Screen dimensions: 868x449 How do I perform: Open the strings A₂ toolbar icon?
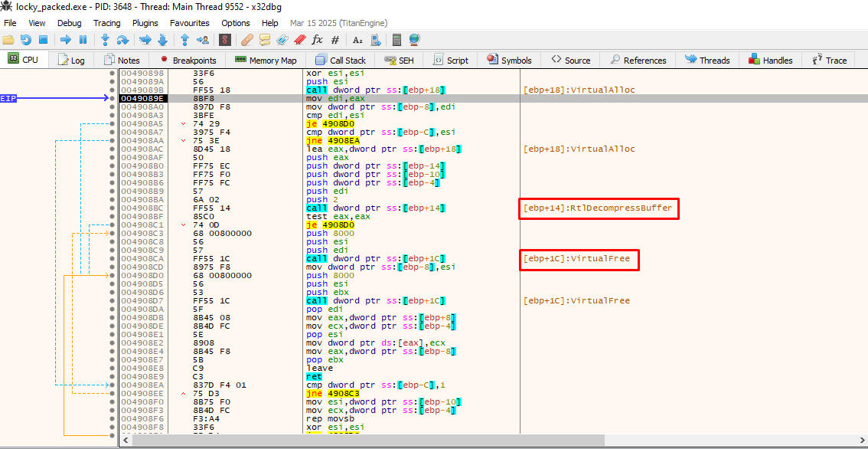pyautogui.click(x=357, y=40)
